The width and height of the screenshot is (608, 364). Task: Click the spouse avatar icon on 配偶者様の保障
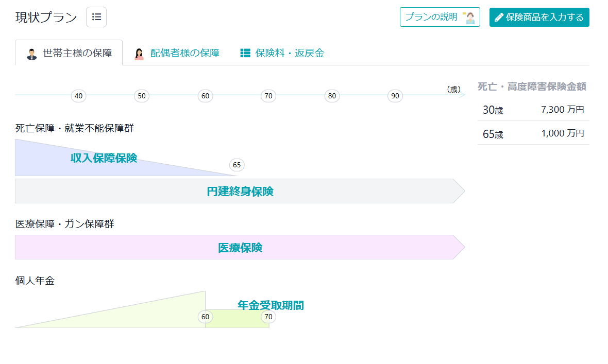tap(139, 52)
